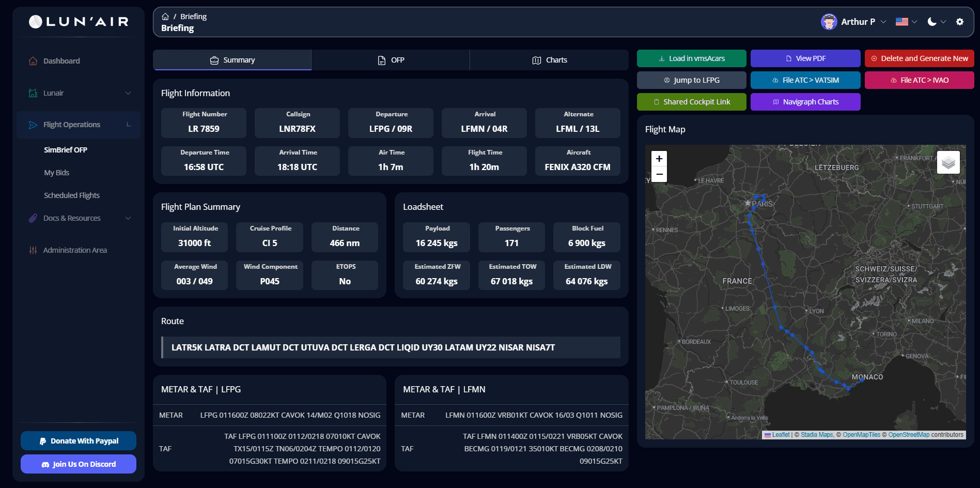Open the Charts tab

click(549, 59)
